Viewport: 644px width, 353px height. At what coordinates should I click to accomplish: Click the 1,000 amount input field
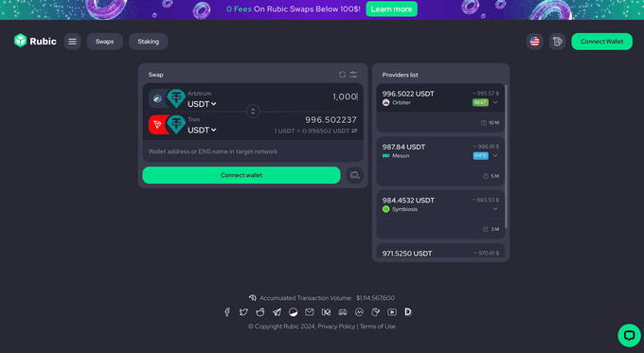(x=345, y=97)
